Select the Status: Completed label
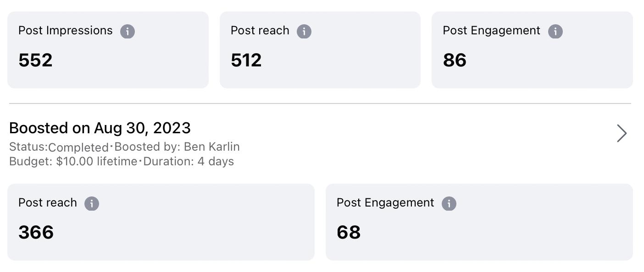This screenshot has width=644, height=272. click(59, 147)
